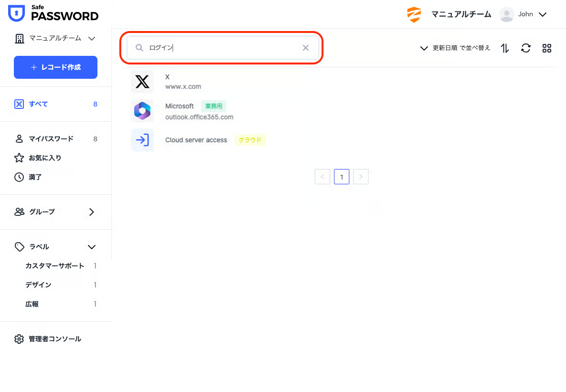Select すべて in the sidebar
Viewport: 566px width, 392px height.
point(38,104)
